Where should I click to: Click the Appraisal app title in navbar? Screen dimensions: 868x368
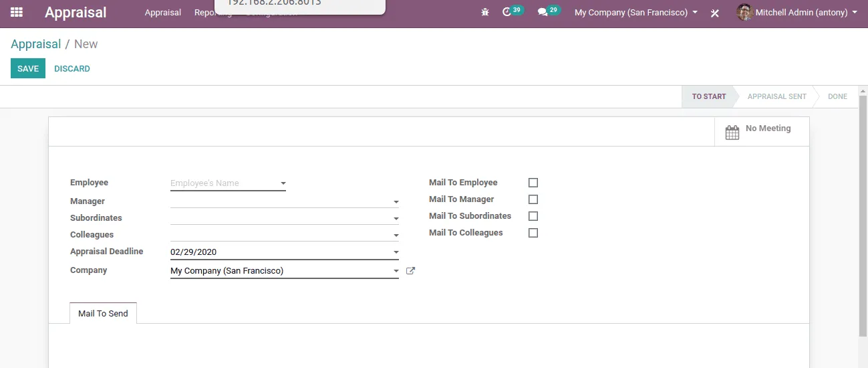[x=76, y=13]
